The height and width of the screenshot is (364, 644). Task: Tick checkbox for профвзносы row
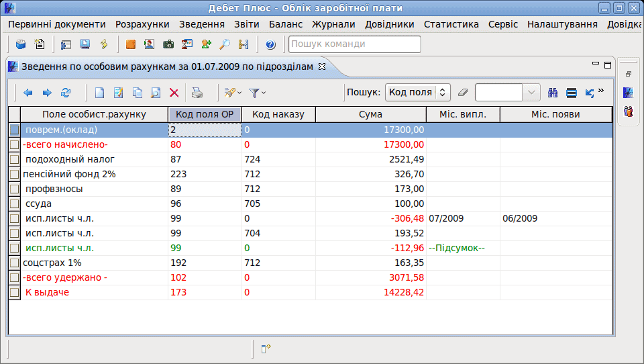pos(14,189)
